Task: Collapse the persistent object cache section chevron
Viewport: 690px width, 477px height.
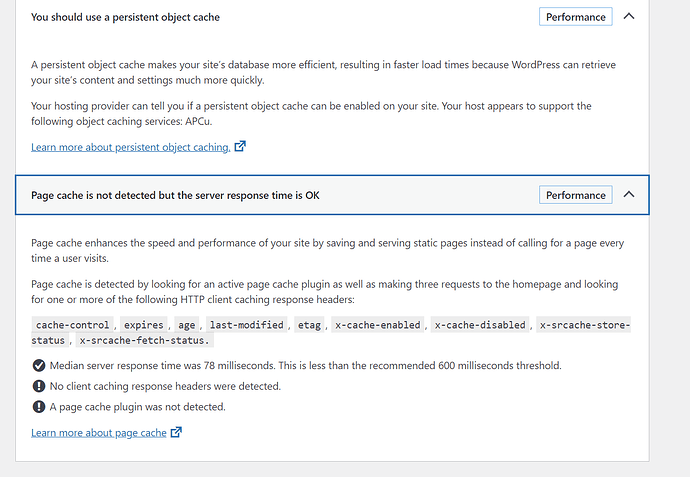Action: pyautogui.click(x=629, y=17)
